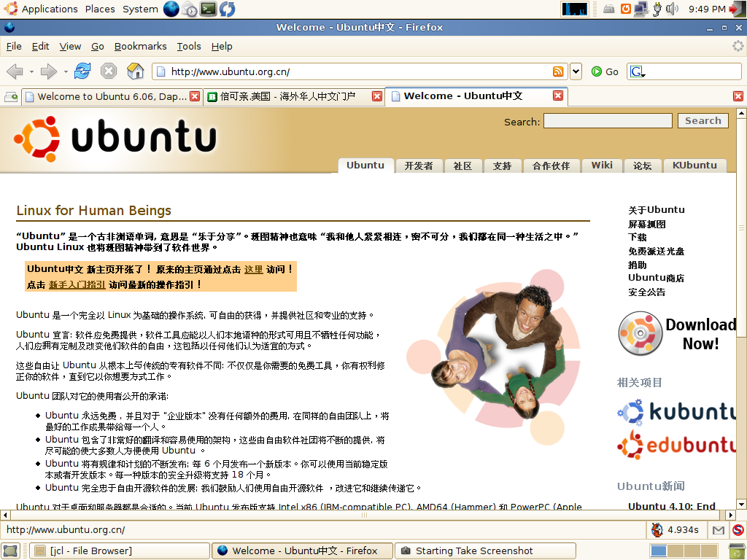Expand the address bar history dropdown
The width and height of the screenshot is (747, 560).
click(x=576, y=71)
